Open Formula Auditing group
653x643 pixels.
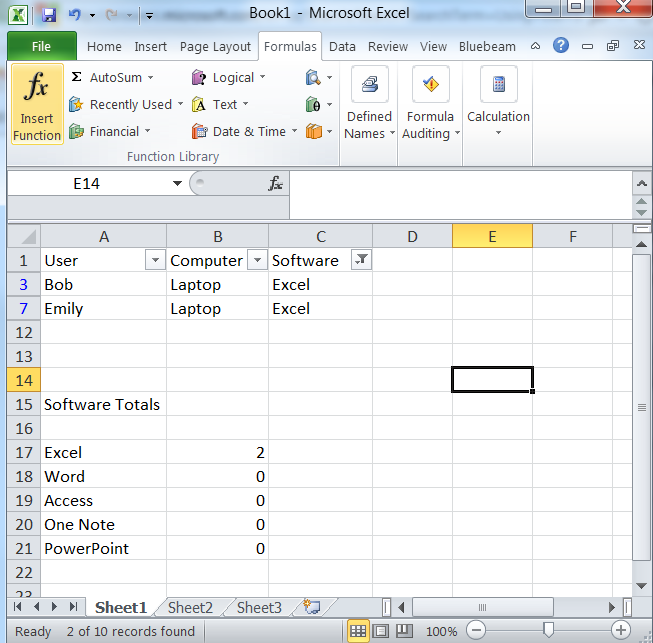point(431,104)
